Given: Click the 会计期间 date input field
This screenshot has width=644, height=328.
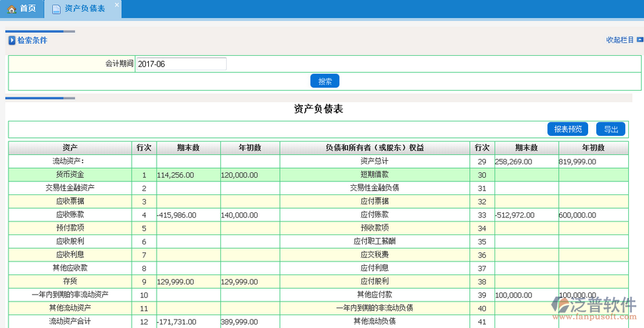Looking at the screenshot, I should point(181,64).
